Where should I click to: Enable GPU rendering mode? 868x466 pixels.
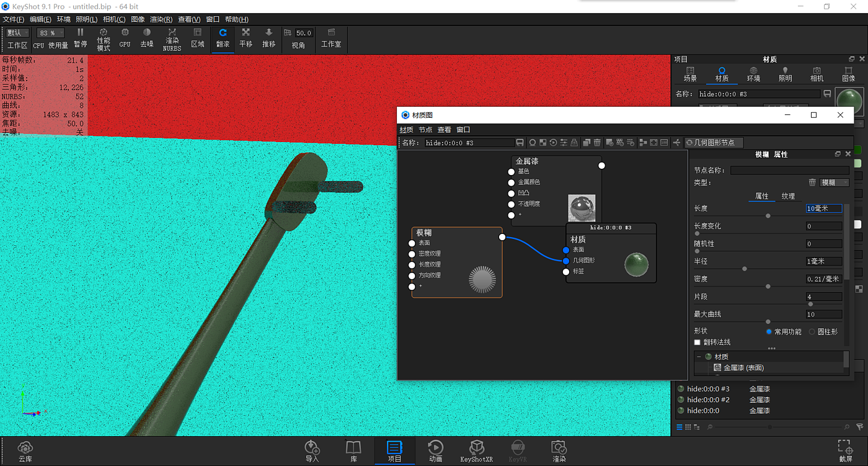click(x=125, y=38)
